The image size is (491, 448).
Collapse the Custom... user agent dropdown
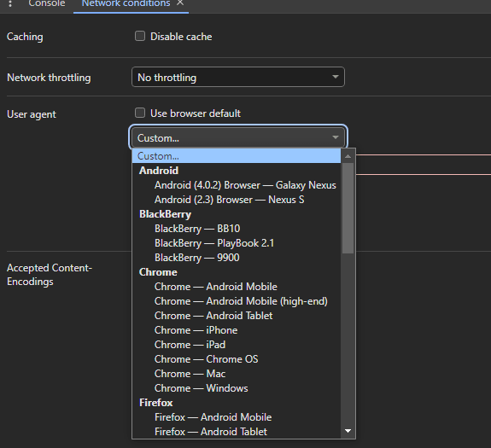click(x=238, y=137)
